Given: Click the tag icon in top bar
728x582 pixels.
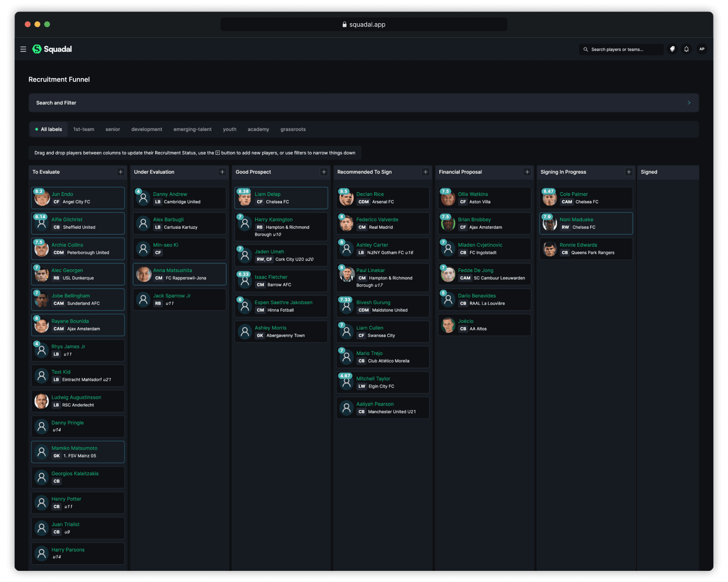Looking at the screenshot, I should point(672,49).
